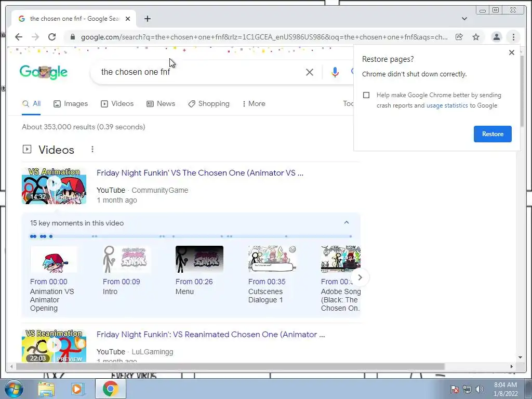Show next key moments with right arrow

pos(360,277)
